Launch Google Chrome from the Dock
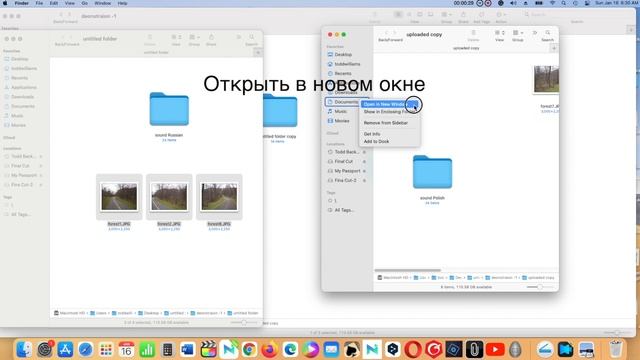The width and height of the screenshot is (640, 360). (249, 349)
